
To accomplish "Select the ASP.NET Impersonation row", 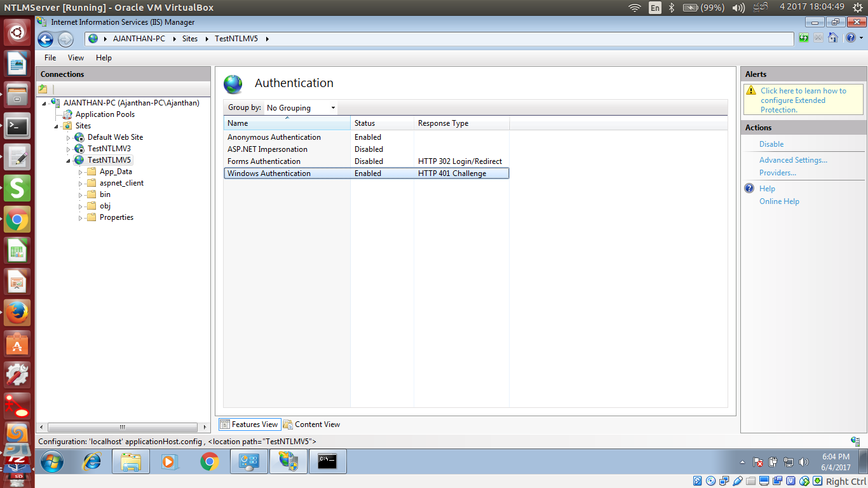I will point(366,149).
